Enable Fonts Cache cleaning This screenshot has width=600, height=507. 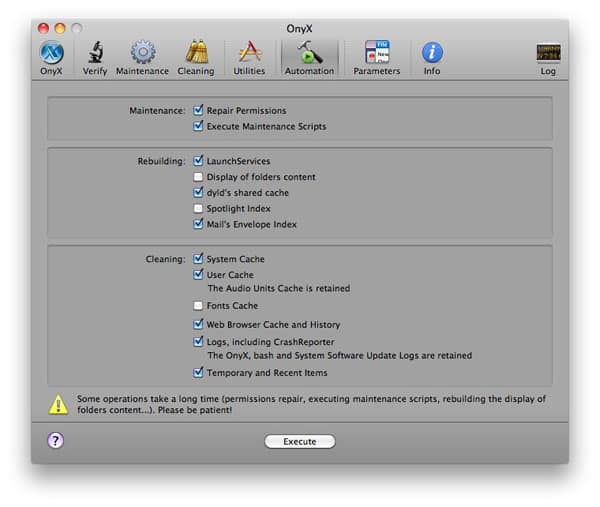coord(198,306)
